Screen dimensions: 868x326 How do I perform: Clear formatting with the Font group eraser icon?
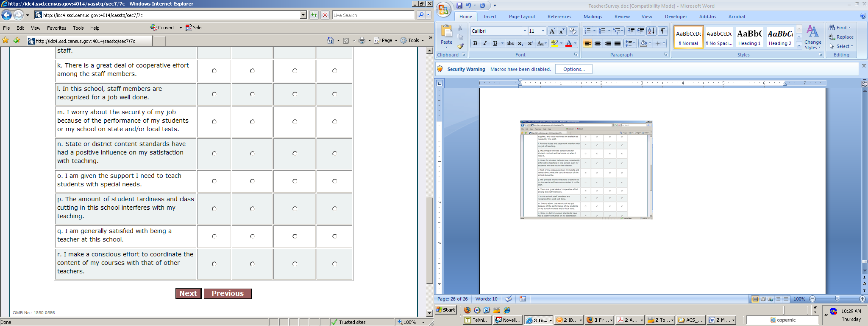573,31
